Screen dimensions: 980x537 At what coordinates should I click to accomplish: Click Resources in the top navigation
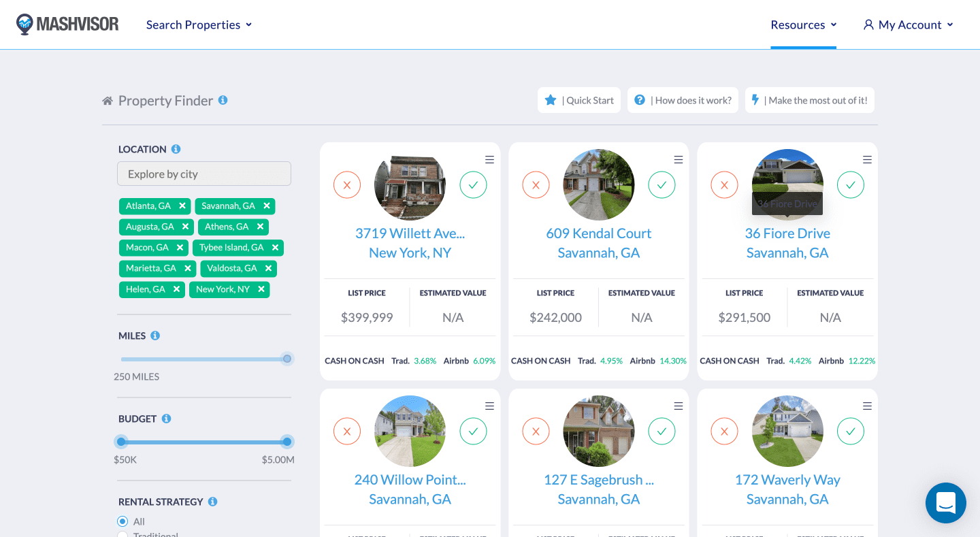point(798,25)
